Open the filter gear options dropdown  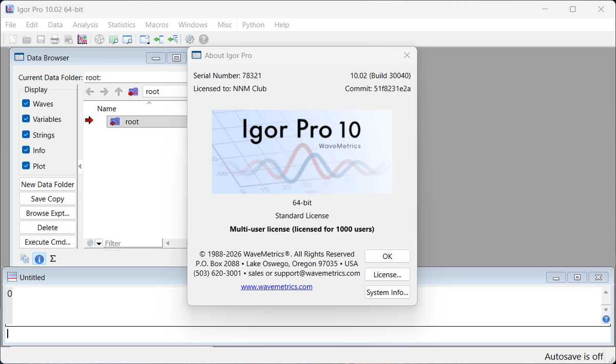pos(94,243)
